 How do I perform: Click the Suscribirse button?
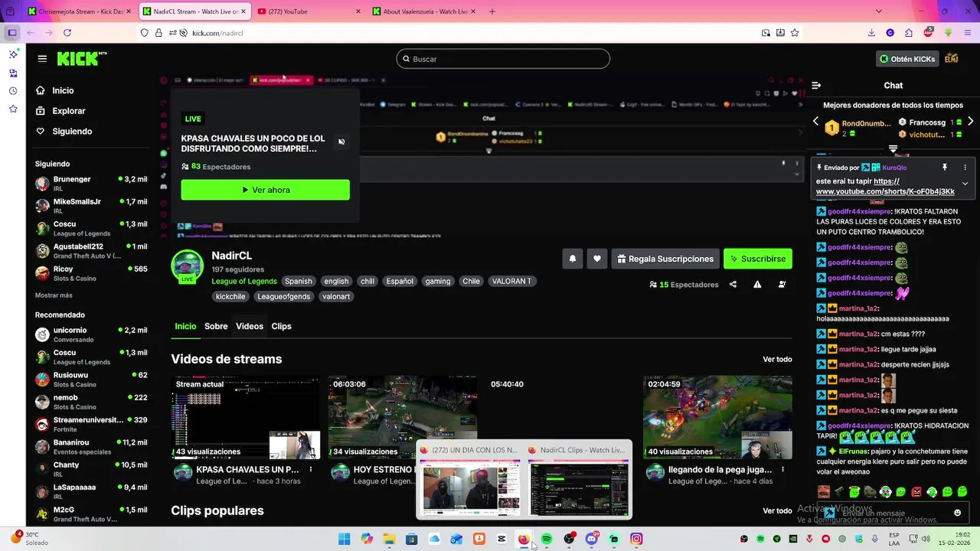(x=758, y=259)
